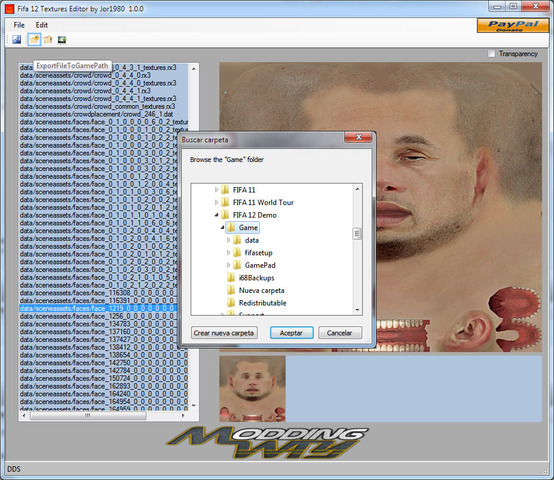The width and height of the screenshot is (554, 480).
Task: Select the face_150724 file entry
Action: 104,378
